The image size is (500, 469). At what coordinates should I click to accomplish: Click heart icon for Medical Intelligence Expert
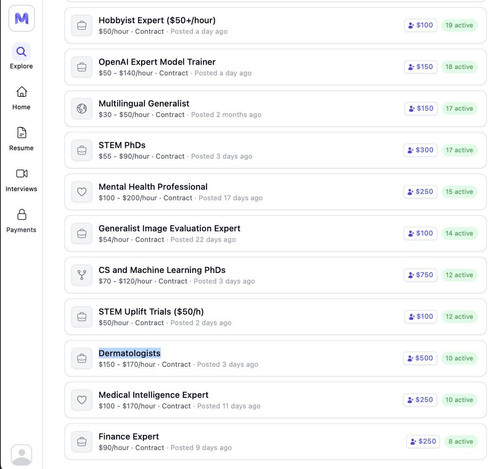click(x=82, y=400)
